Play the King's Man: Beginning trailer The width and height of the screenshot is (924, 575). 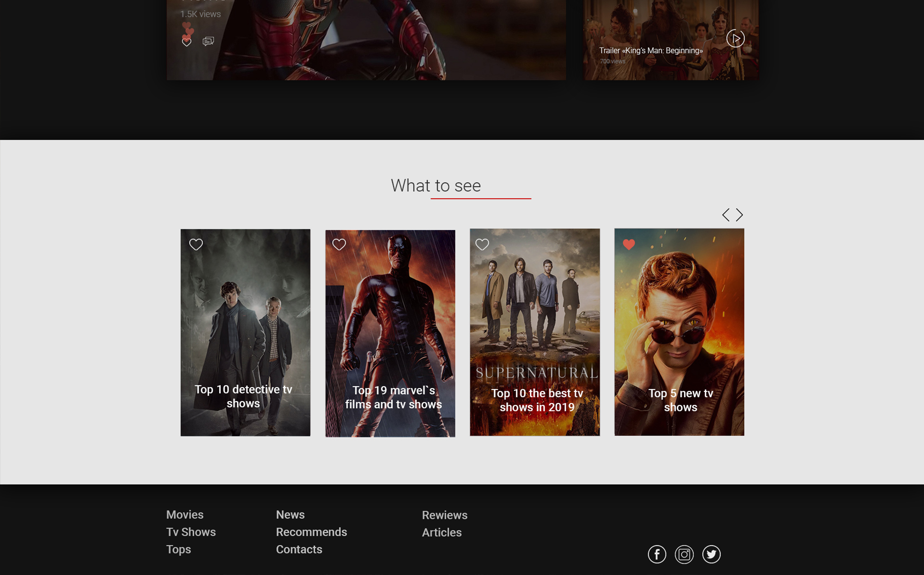pyautogui.click(x=735, y=38)
